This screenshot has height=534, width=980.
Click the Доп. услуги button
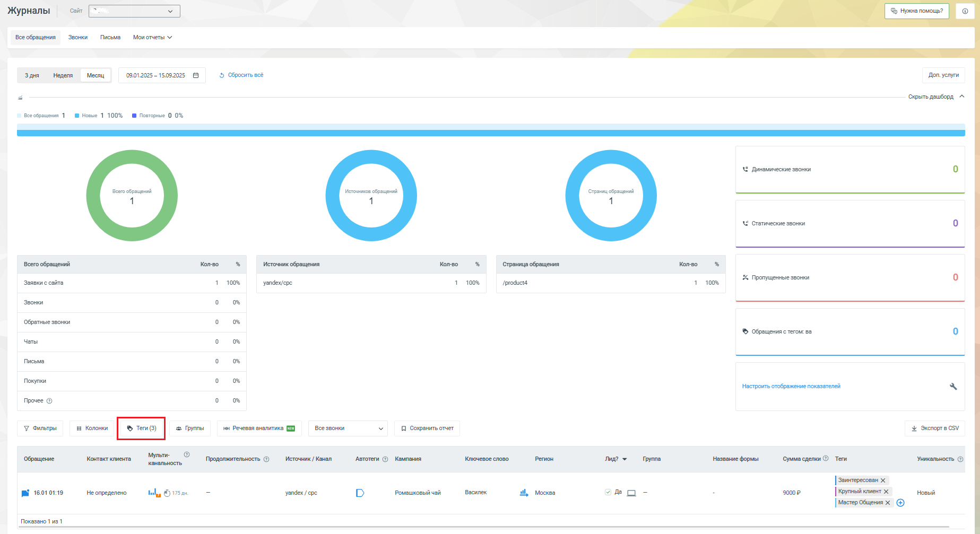[943, 75]
